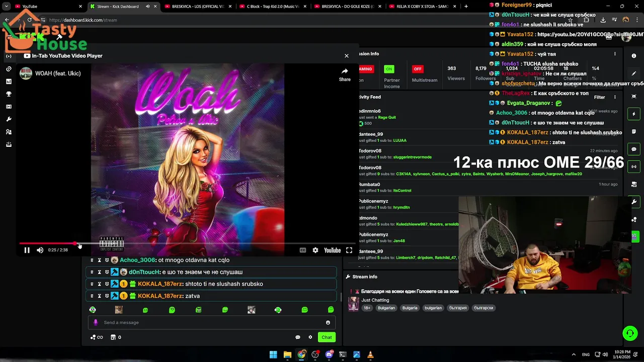Click the info icon in right panel strip
Screen dimensions: 644x362
pyautogui.click(x=634, y=56)
